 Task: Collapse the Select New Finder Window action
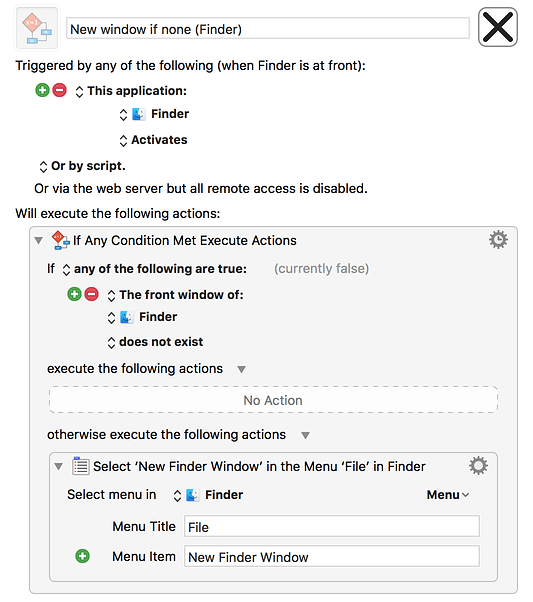point(58,466)
